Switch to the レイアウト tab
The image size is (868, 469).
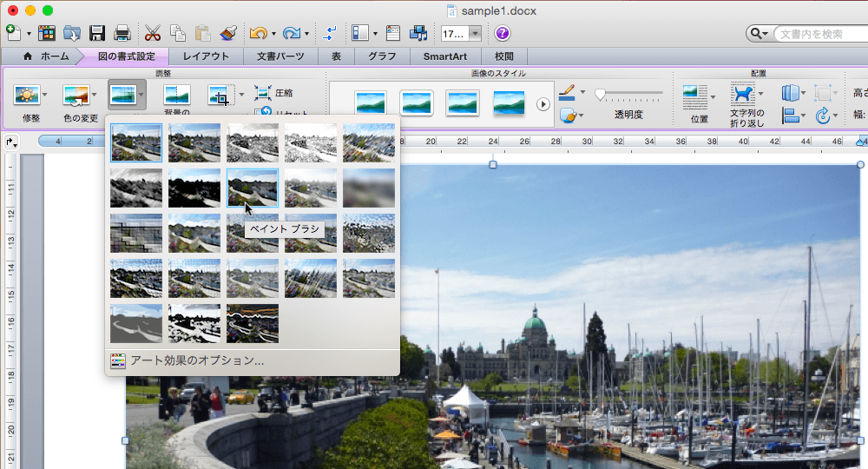point(206,56)
